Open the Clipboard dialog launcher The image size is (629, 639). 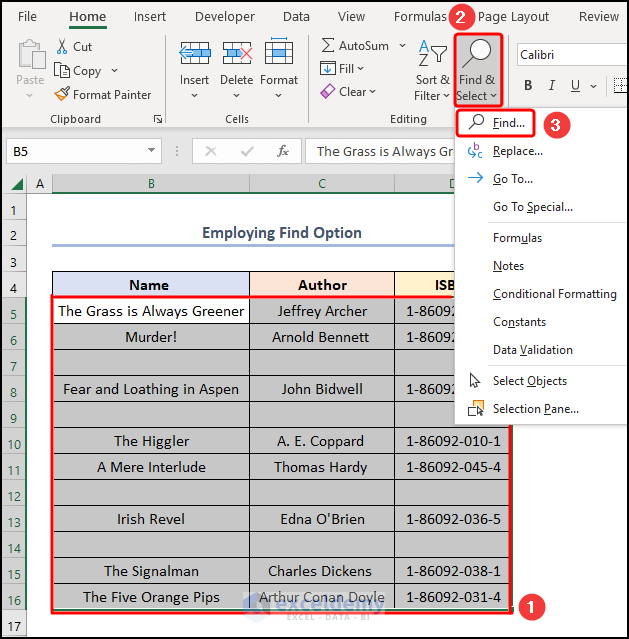[158, 119]
